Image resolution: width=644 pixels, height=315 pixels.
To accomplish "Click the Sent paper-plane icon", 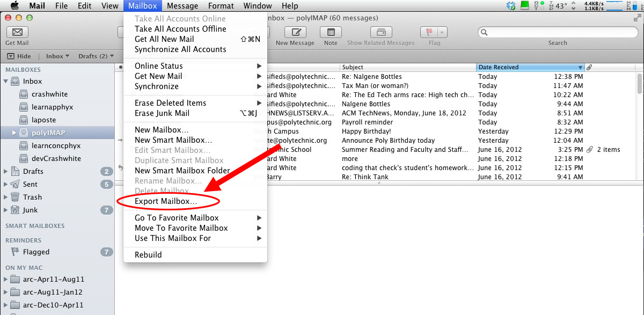I will (14, 184).
